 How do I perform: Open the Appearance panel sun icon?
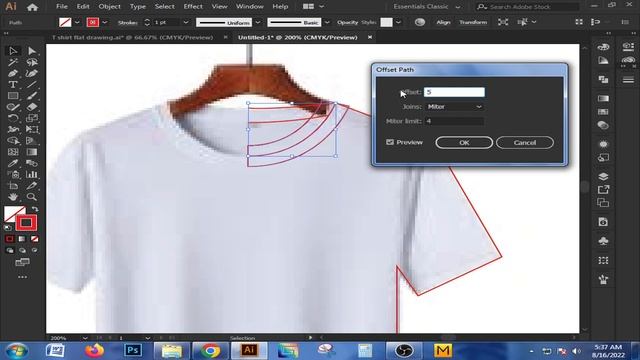[603, 144]
